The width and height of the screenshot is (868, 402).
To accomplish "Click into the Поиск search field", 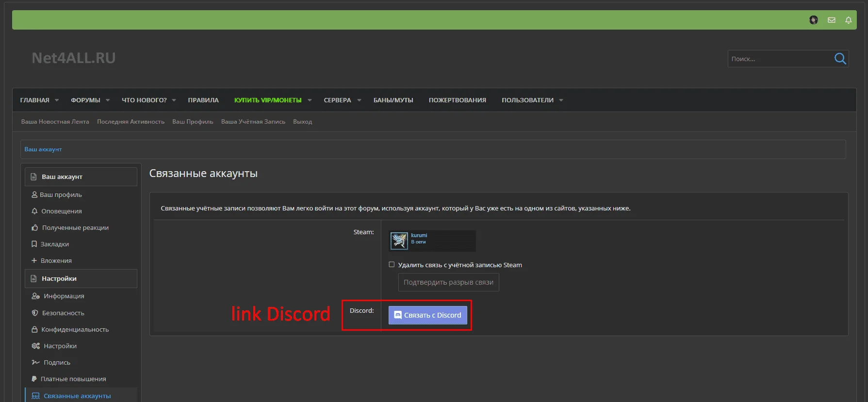I will click(778, 59).
